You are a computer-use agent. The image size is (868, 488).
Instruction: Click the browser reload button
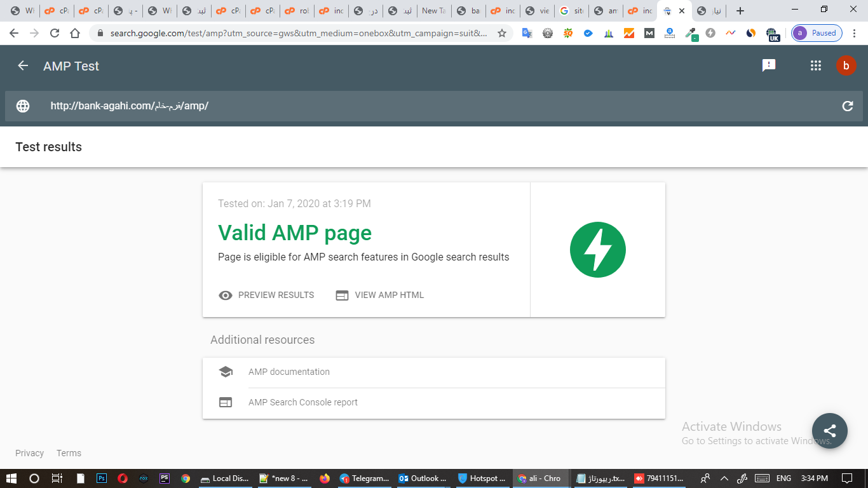pyautogui.click(x=55, y=33)
